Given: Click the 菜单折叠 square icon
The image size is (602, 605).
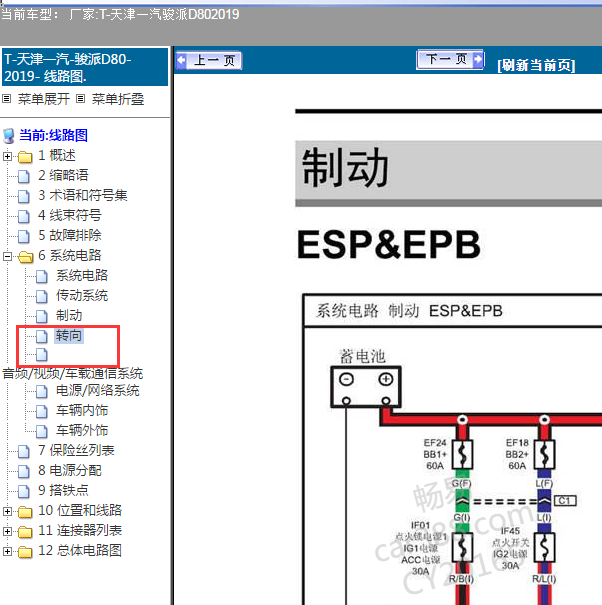Looking at the screenshot, I should 80,99.
